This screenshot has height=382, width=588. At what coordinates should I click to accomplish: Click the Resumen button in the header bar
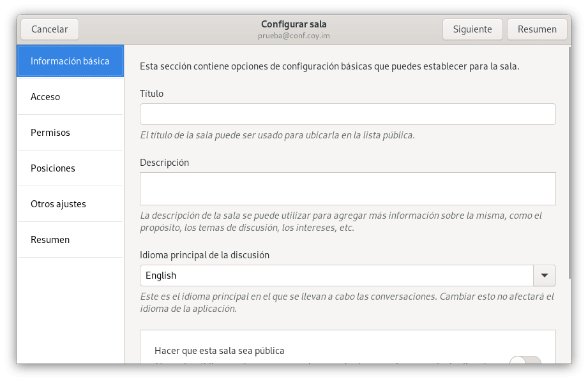click(536, 29)
